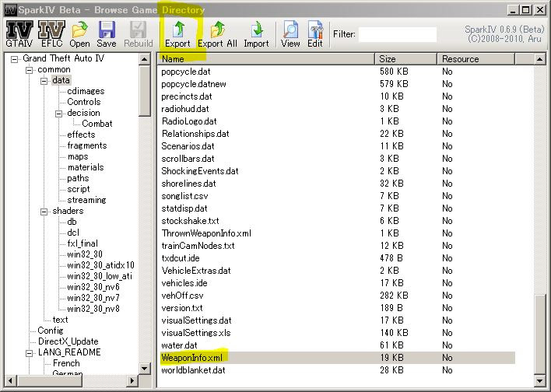Select the fxl_final shader folder

(82, 243)
